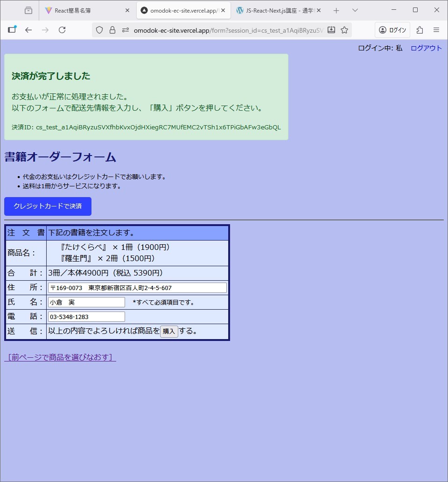Open a new tab with plus button

coord(336,10)
